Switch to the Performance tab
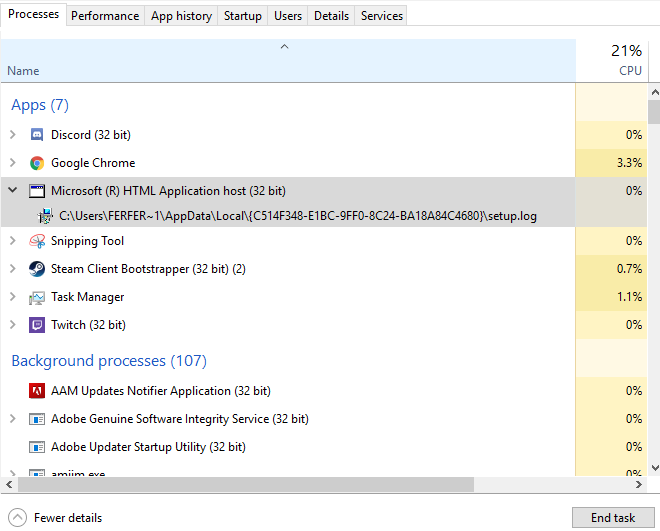The image size is (660, 531). (105, 16)
